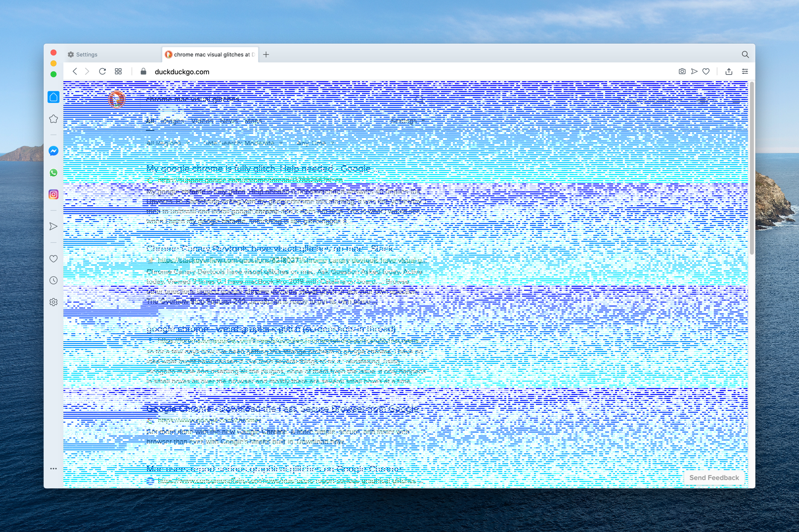Open History clock in the sidebar
The image size is (799, 532).
(53, 280)
